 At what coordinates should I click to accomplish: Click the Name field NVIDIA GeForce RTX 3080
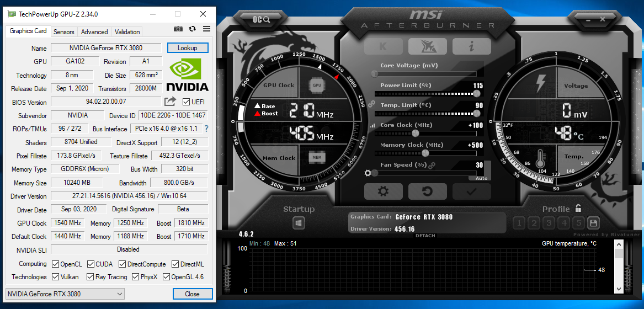pos(106,47)
